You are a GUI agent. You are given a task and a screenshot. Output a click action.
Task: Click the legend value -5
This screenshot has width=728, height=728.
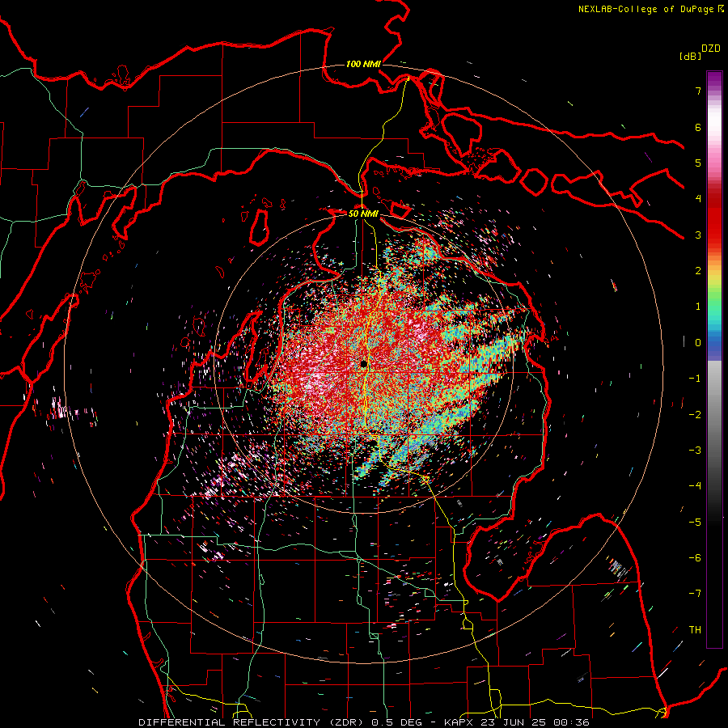695,522
